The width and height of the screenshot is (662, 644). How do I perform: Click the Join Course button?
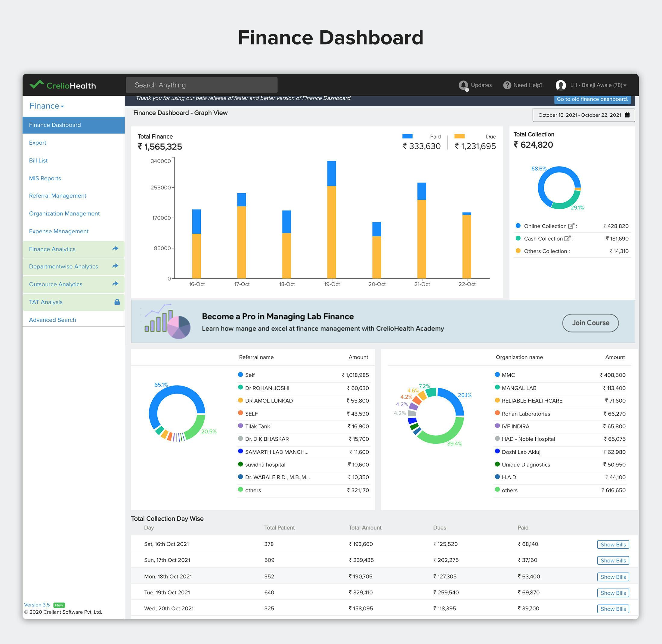pyautogui.click(x=590, y=323)
